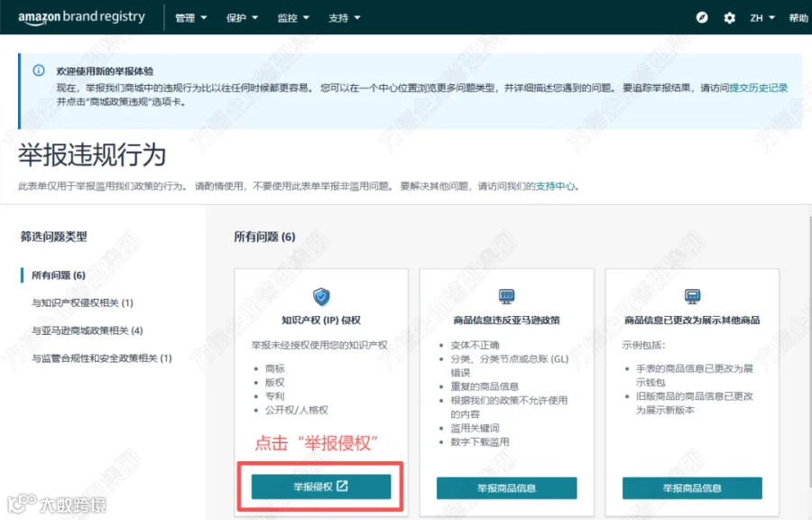Open the 支持中心 link
Screen dimensions: 812x520
555,186
